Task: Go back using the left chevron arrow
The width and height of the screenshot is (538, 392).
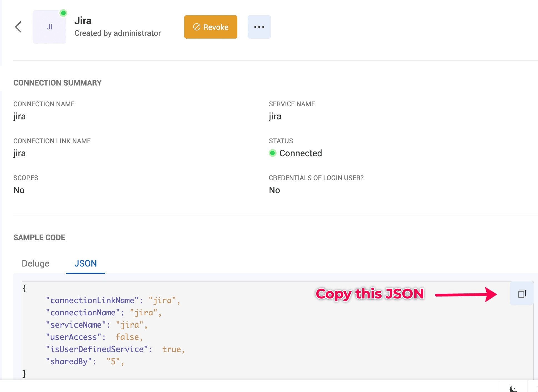Action: click(x=18, y=27)
